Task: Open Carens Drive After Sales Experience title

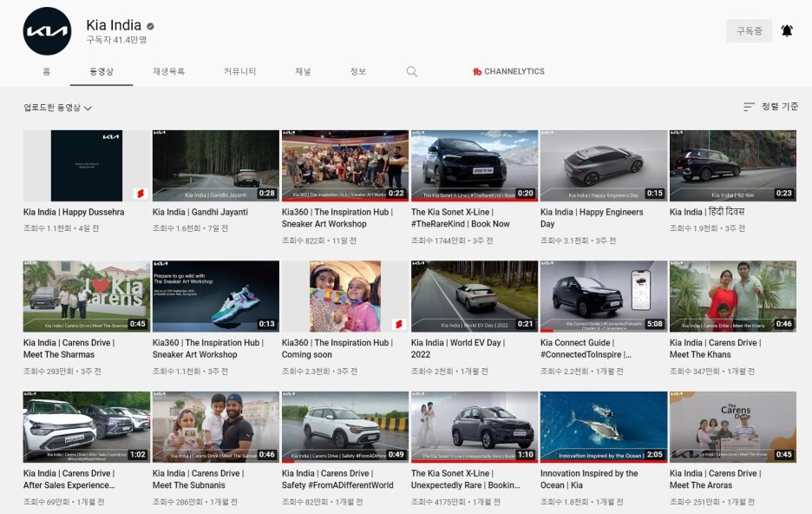Action: click(69, 479)
